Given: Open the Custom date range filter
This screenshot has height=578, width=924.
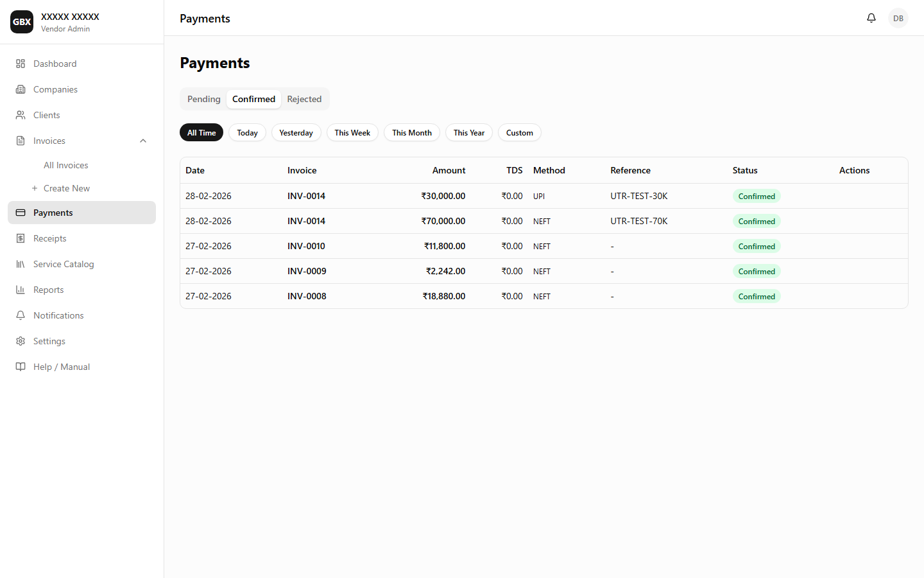Looking at the screenshot, I should [520, 132].
